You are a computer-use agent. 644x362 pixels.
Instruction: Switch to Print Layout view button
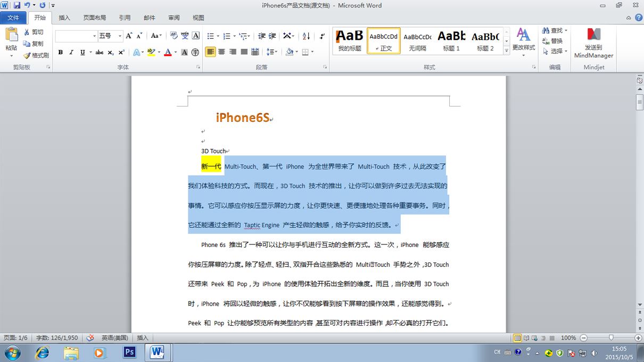coord(517,338)
